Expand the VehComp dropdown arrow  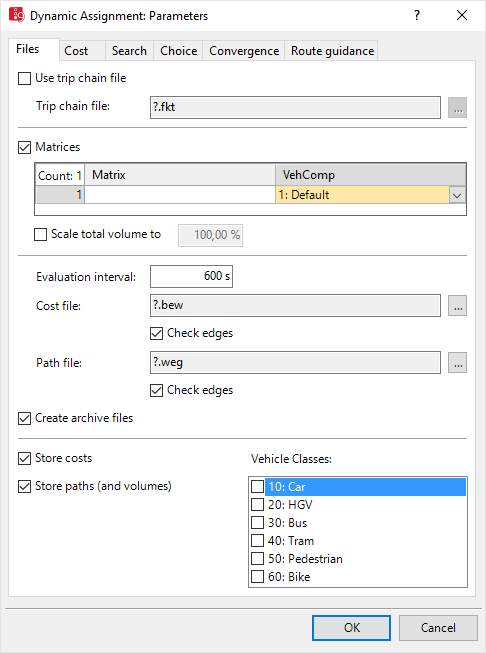457,195
